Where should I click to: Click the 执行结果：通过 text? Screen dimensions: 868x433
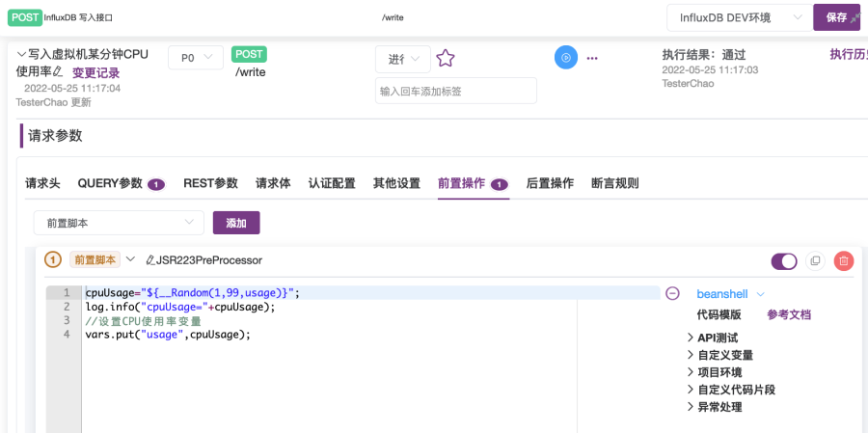[x=704, y=55]
